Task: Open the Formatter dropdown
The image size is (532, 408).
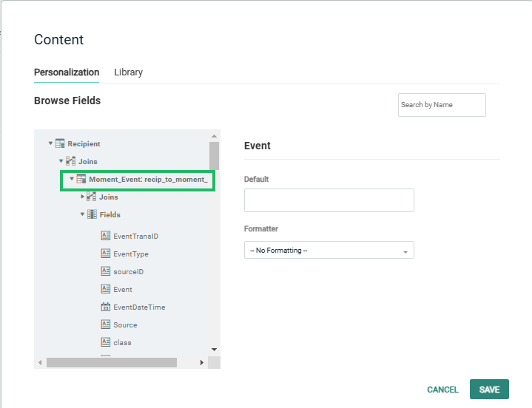Action: (329, 251)
